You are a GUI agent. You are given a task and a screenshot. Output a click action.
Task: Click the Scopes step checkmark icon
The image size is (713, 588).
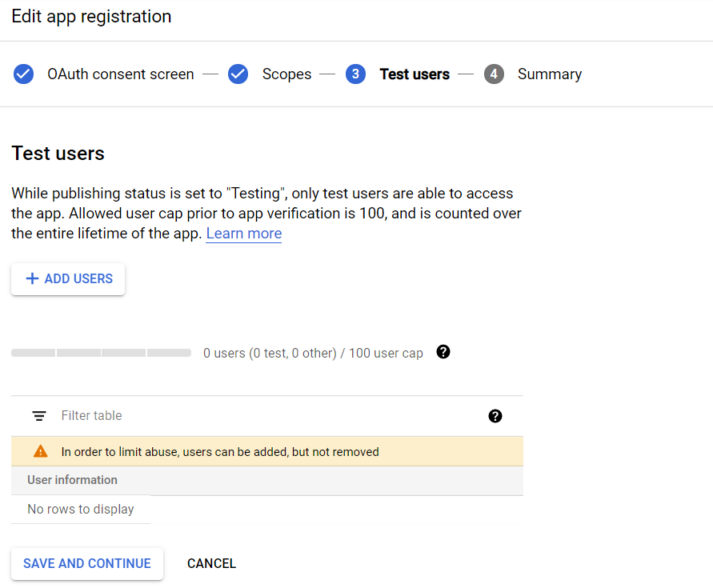(x=238, y=74)
